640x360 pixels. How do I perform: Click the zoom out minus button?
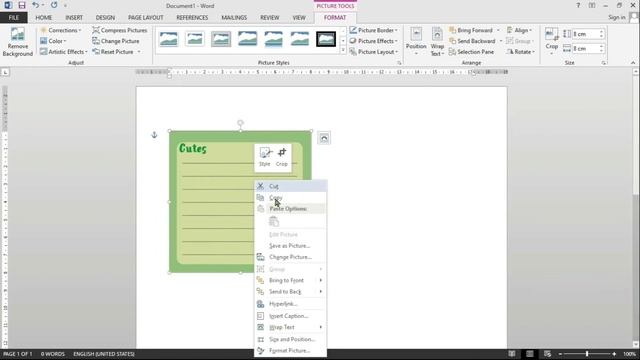point(560,354)
